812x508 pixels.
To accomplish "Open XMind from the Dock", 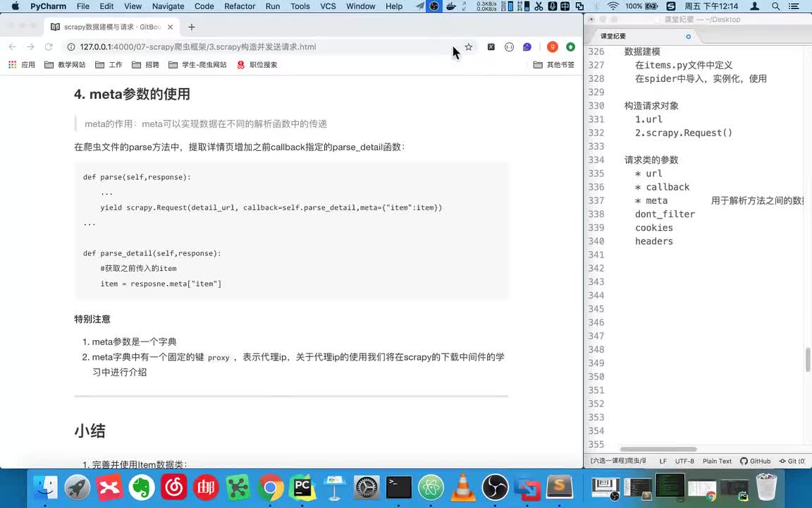I will tap(110, 488).
